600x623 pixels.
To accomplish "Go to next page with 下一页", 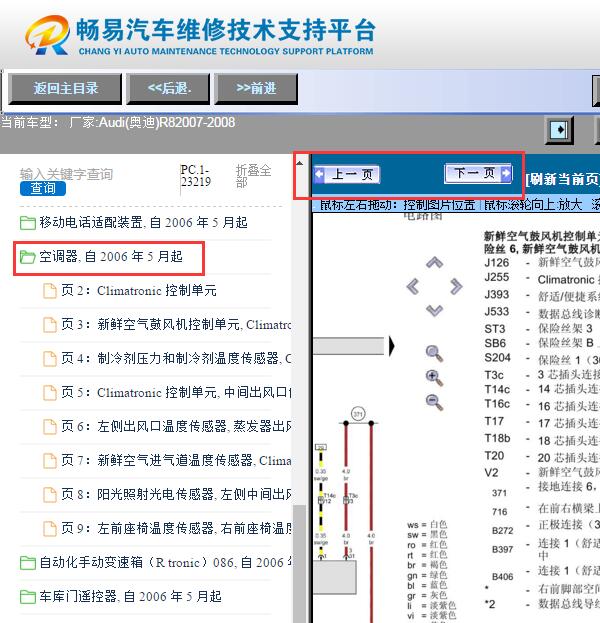I will [x=478, y=173].
